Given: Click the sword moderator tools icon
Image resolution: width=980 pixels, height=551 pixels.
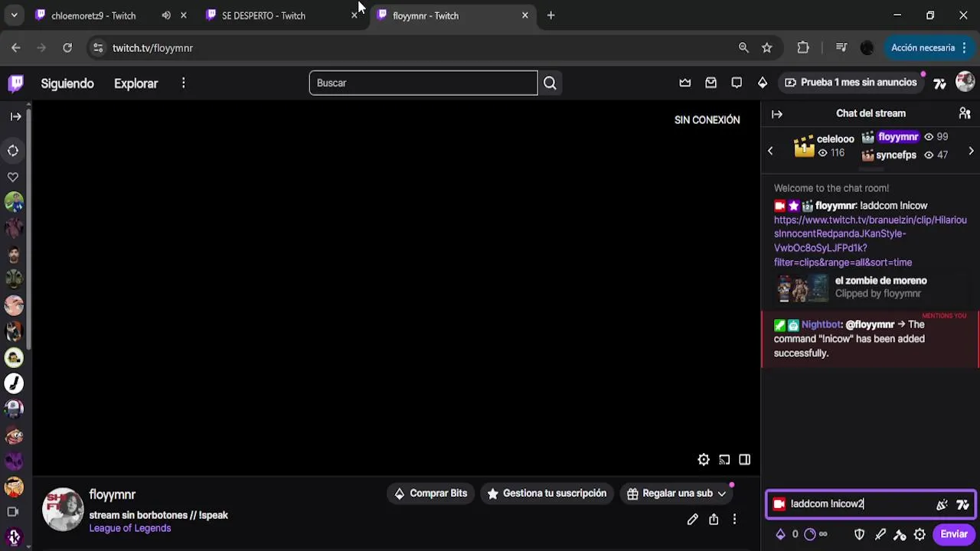Looking at the screenshot, I should pos(880,534).
